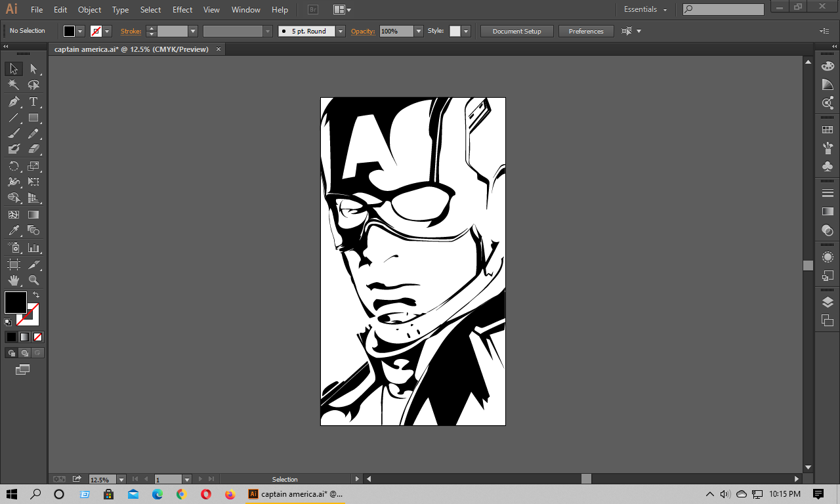The width and height of the screenshot is (840, 504).
Task: Open the Layers panel icon
Action: point(828,303)
